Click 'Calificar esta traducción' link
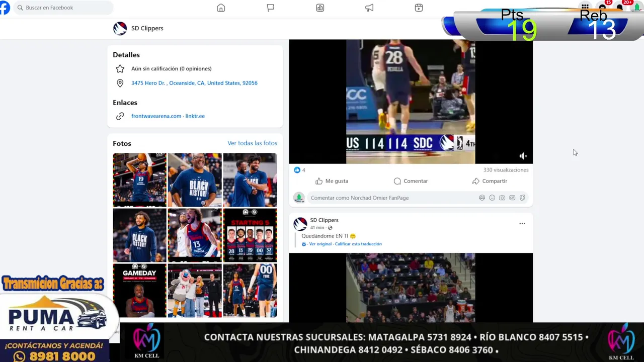The image size is (644, 362). [358, 244]
